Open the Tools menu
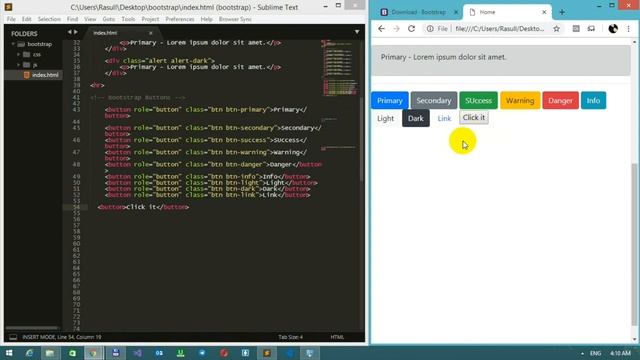 point(128,19)
